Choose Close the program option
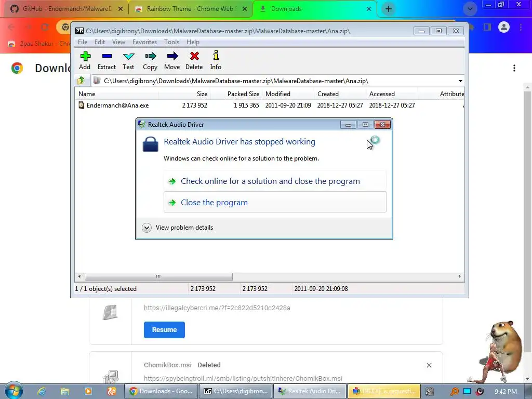Screen dimensions: 532x399 [275, 202]
